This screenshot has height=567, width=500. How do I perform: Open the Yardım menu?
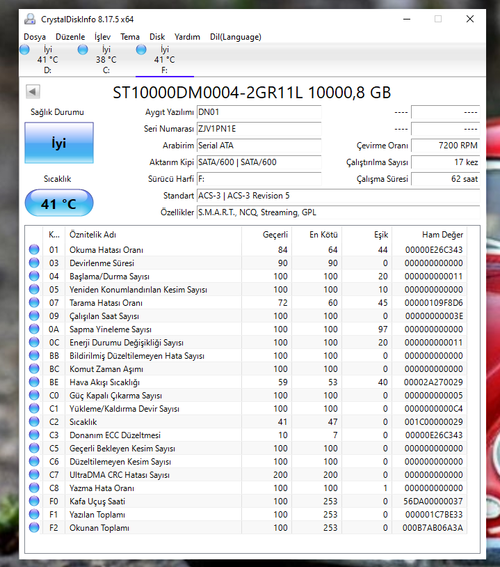pyautogui.click(x=187, y=37)
